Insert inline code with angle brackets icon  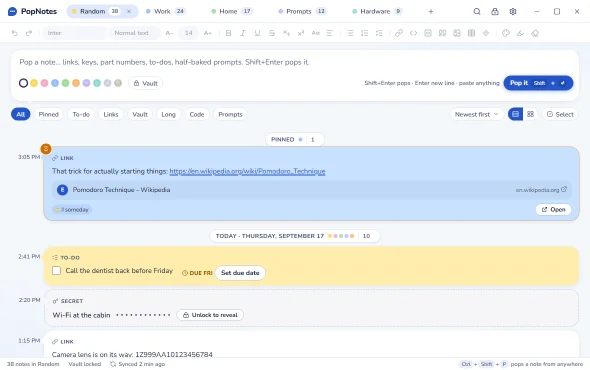(x=414, y=33)
